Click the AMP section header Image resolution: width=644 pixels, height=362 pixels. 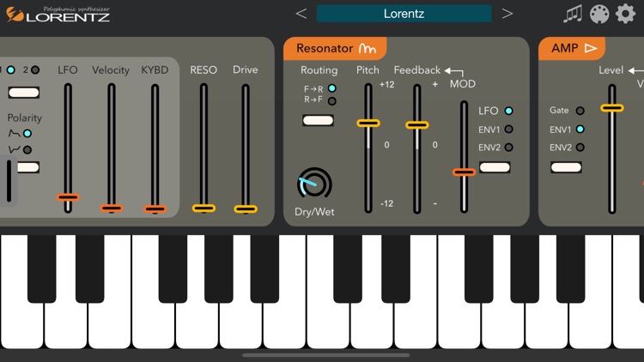[572, 48]
